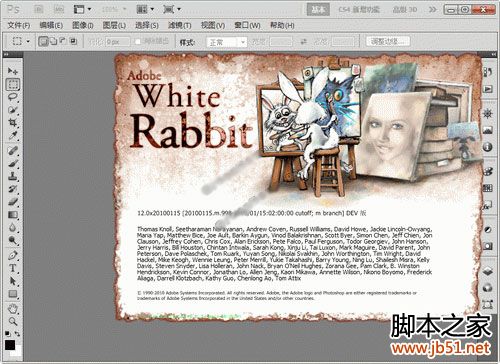Open the screen mode dropdown

point(172,9)
